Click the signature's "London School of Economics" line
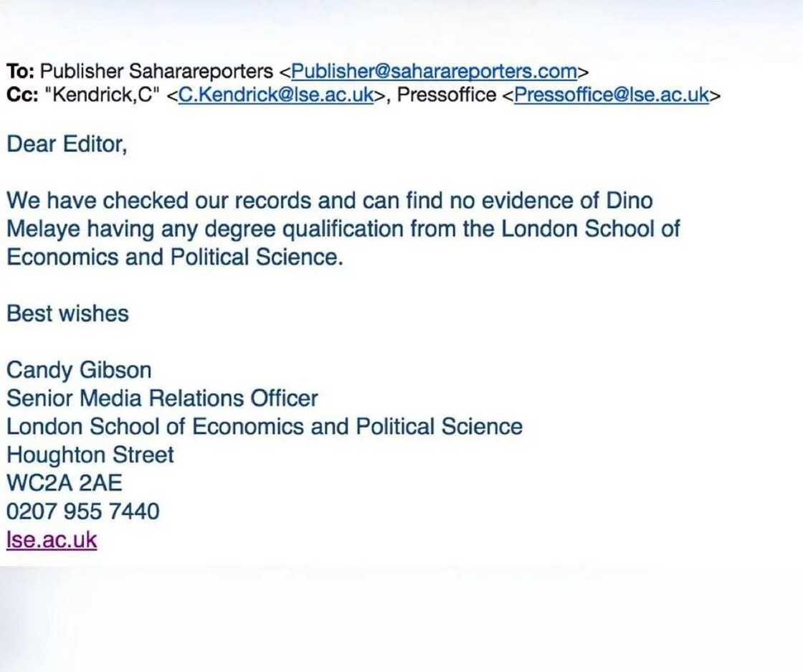Viewport: 803px width, 672px height. pyautogui.click(x=264, y=427)
